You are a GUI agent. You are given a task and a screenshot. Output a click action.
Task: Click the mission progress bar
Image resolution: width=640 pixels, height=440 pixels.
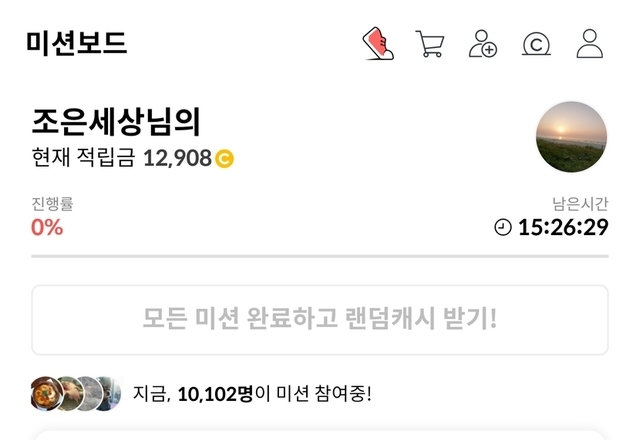[x=320, y=256]
